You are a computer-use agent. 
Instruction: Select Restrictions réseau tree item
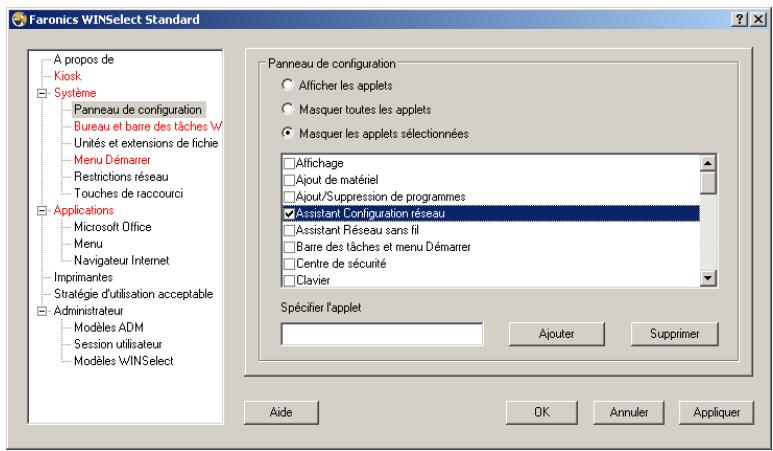click(x=121, y=176)
